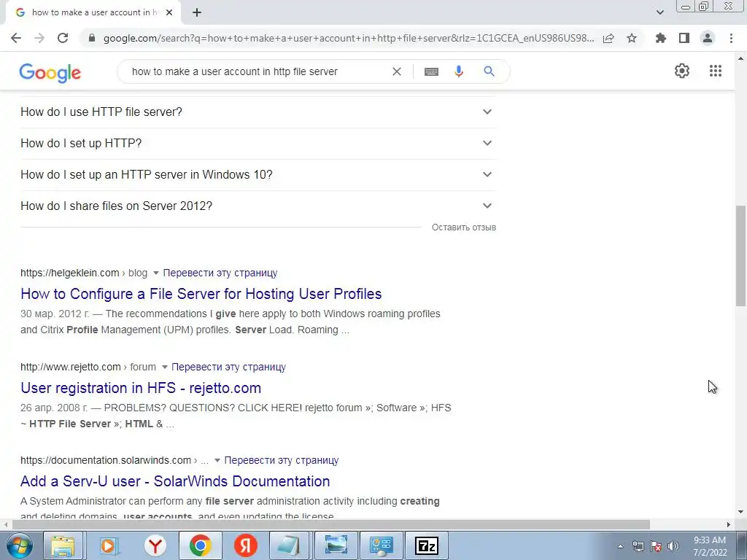
Task: Expand HTTP server in Windows 10 question
Action: click(x=258, y=175)
